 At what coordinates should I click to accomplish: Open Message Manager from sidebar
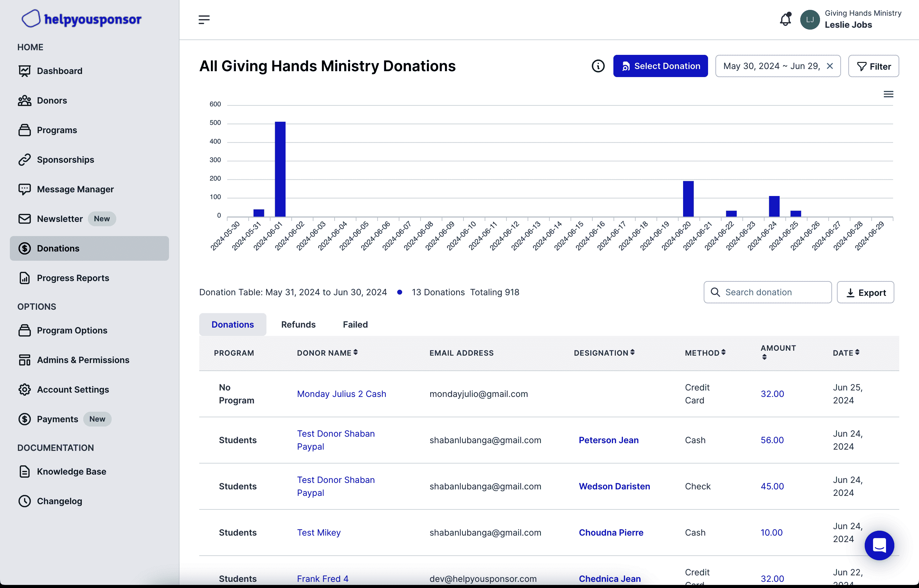(75, 190)
